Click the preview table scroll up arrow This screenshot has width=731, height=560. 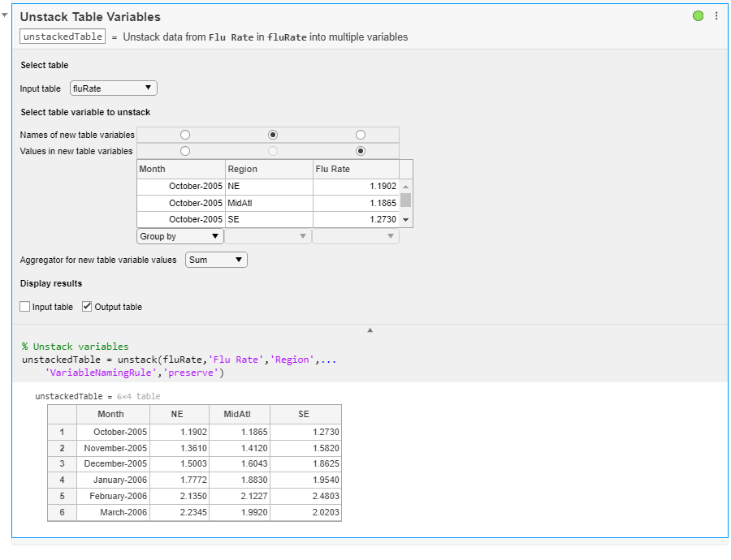click(406, 187)
